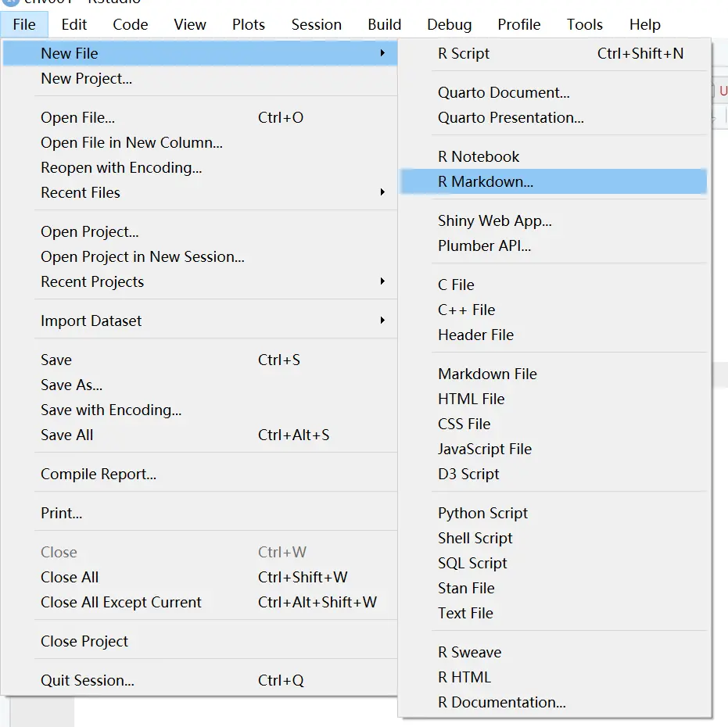Select Reopen with Encoding...
This screenshot has height=727, width=728.
[x=200, y=167]
